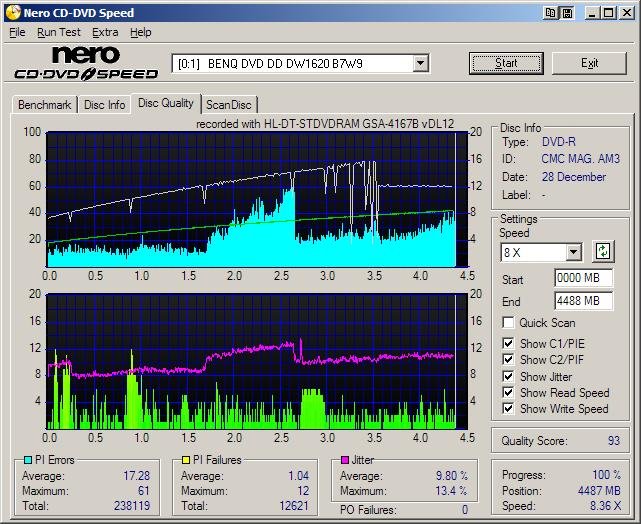Toggle Show Read Speed option
The width and height of the screenshot is (641, 524).
(x=508, y=392)
